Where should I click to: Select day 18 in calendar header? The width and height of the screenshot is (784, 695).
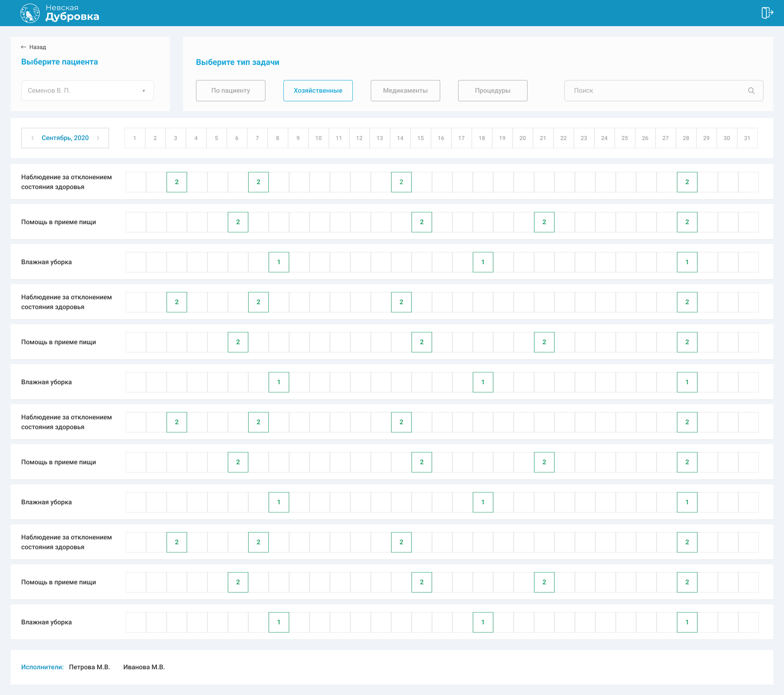click(x=482, y=138)
